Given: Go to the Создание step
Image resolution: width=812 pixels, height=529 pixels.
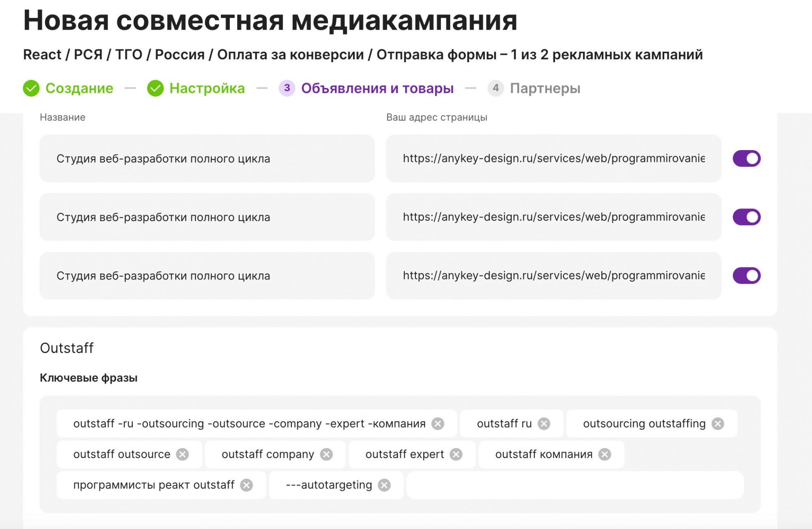Looking at the screenshot, I should tap(79, 88).
